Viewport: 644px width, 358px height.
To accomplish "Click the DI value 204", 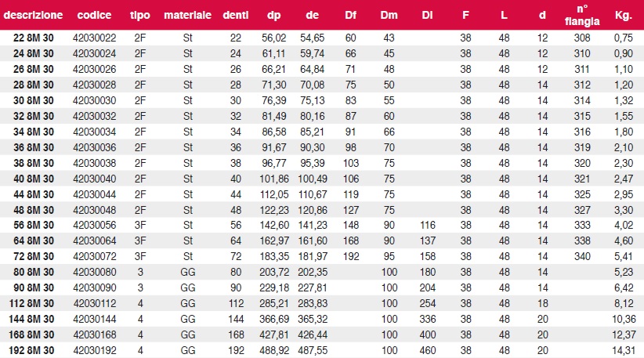I will coord(428,287).
